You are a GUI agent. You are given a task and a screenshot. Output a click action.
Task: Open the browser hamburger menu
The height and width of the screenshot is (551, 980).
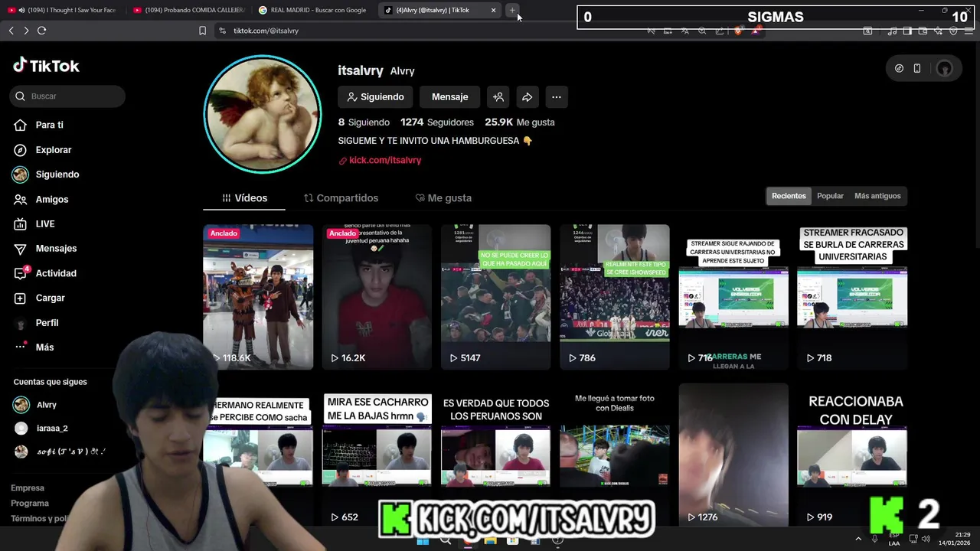pos(969,31)
